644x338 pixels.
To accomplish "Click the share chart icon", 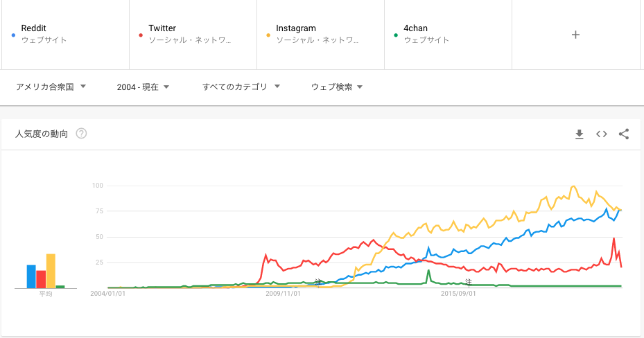I will (623, 134).
